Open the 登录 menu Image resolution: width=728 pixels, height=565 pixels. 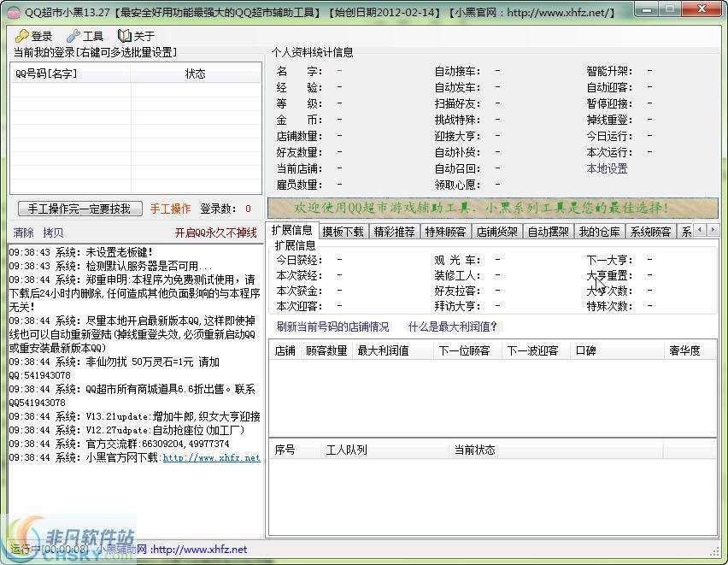tap(33, 36)
